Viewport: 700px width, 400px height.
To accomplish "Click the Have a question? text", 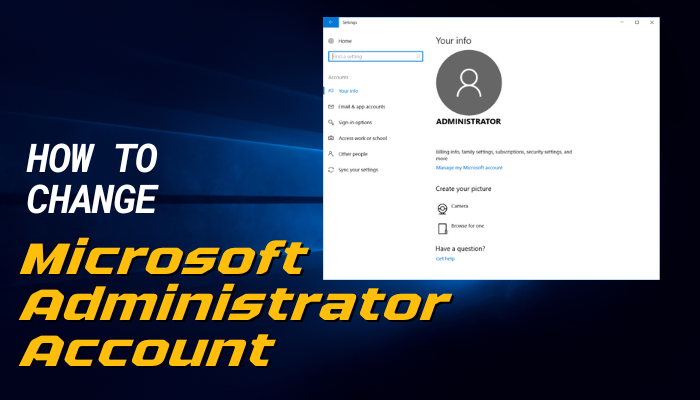I will pyautogui.click(x=460, y=249).
